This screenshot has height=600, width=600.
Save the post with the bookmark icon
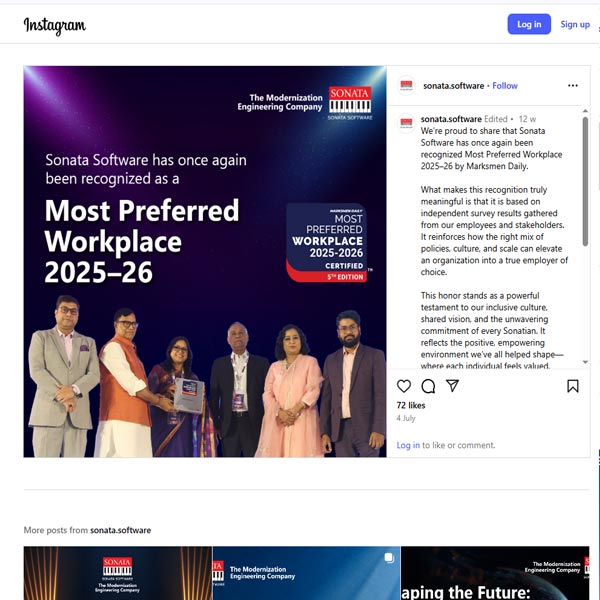tap(572, 386)
